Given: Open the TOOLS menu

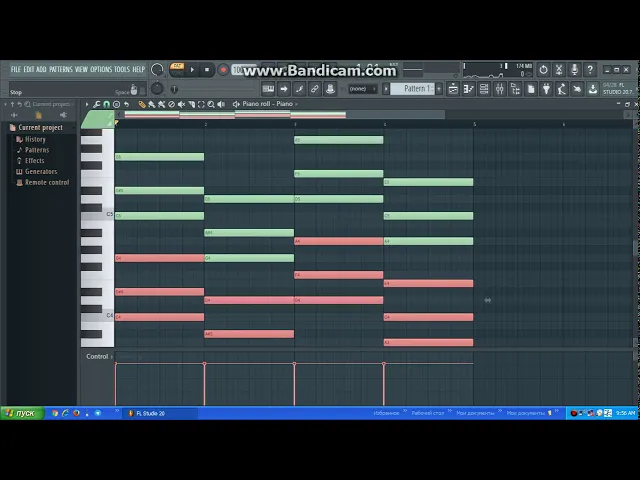Looking at the screenshot, I should (x=122, y=69).
